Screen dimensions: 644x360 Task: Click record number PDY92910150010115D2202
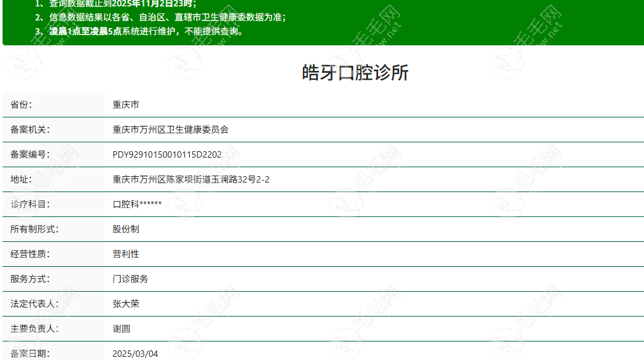167,154
